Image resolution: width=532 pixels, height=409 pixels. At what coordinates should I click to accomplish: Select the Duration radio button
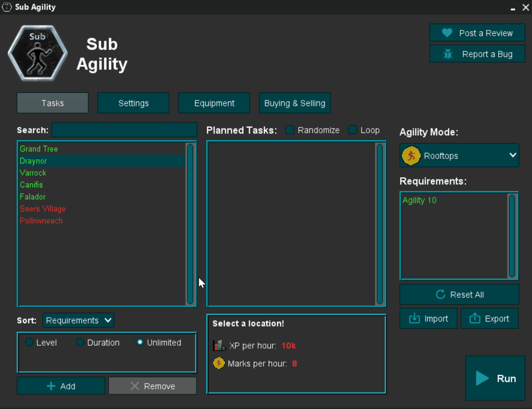pyautogui.click(x=80, y=342)
